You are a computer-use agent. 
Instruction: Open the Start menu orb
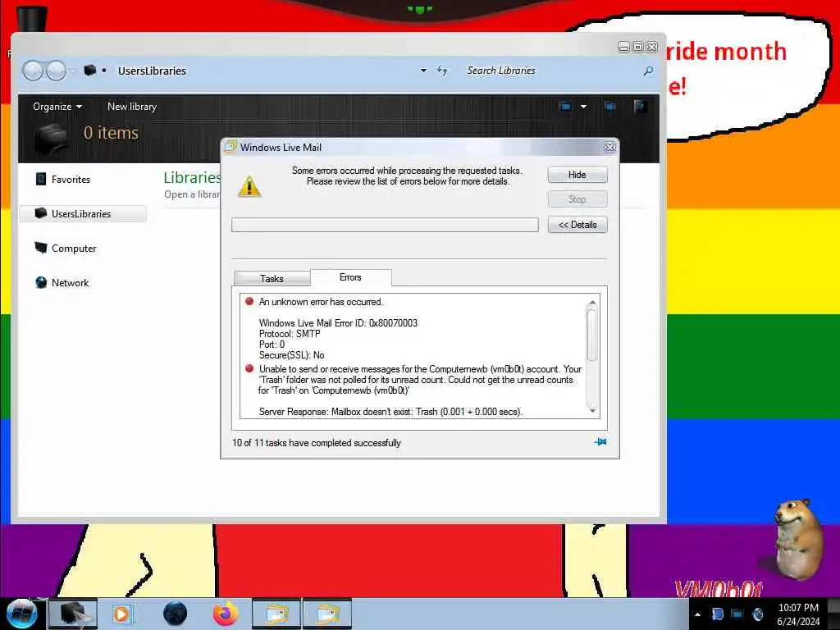(21, 614)
